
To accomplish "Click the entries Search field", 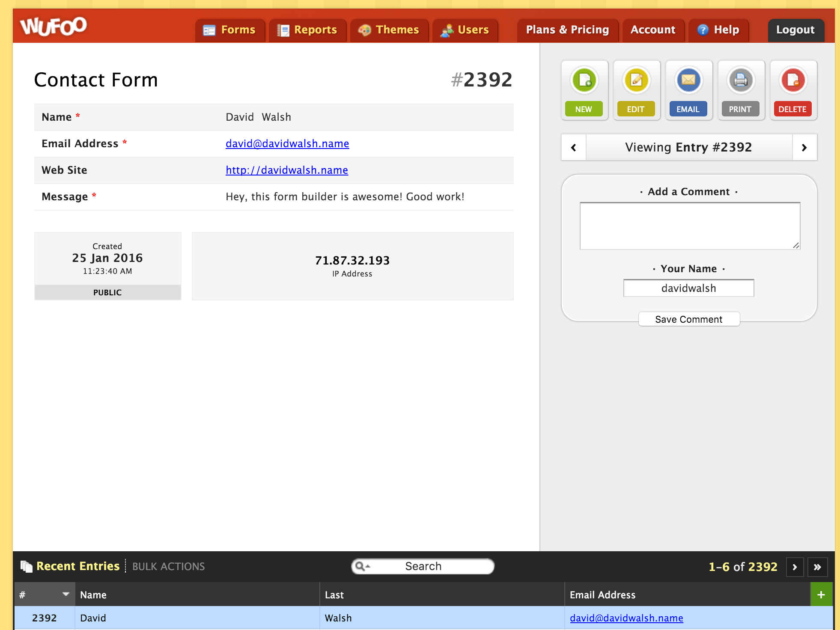I will pyautogui.click(x=423, y=567).
